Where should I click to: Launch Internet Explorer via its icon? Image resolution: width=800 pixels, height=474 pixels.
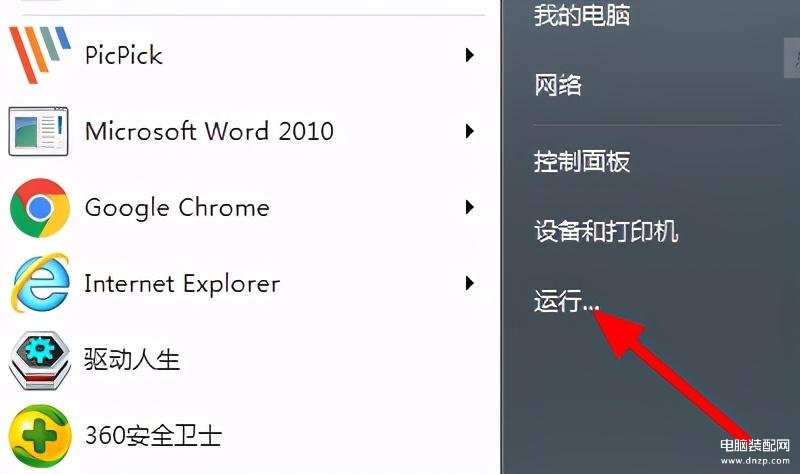click(40, 283)
